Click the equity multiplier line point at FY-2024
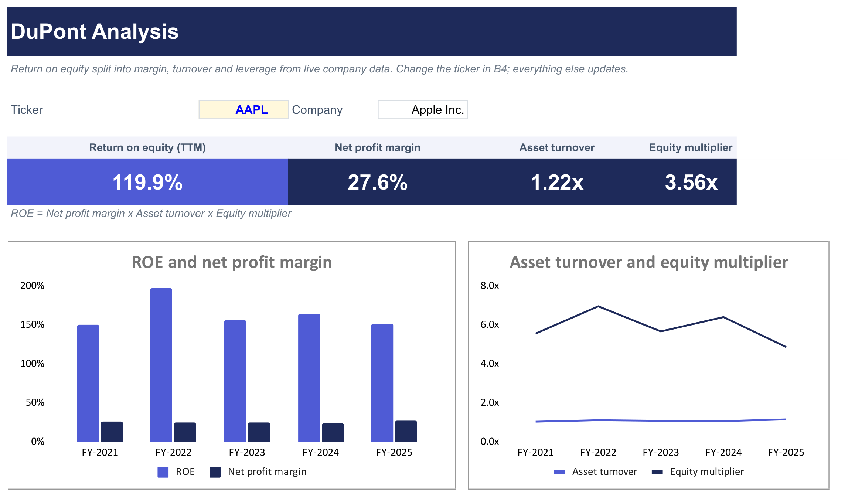 pyautogui.click(x=723, y=317)
